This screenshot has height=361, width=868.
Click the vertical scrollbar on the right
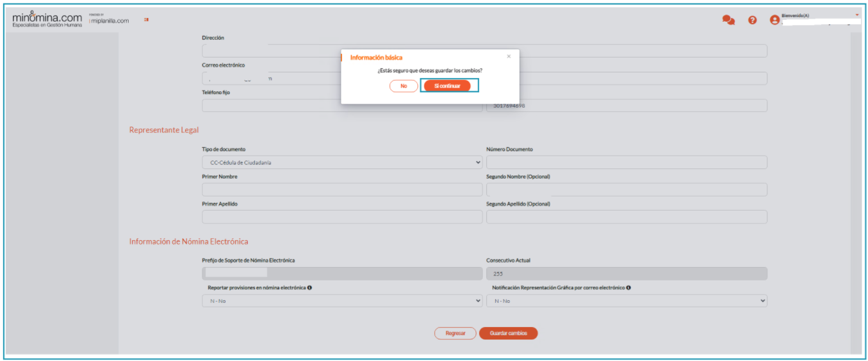(856, 192)
